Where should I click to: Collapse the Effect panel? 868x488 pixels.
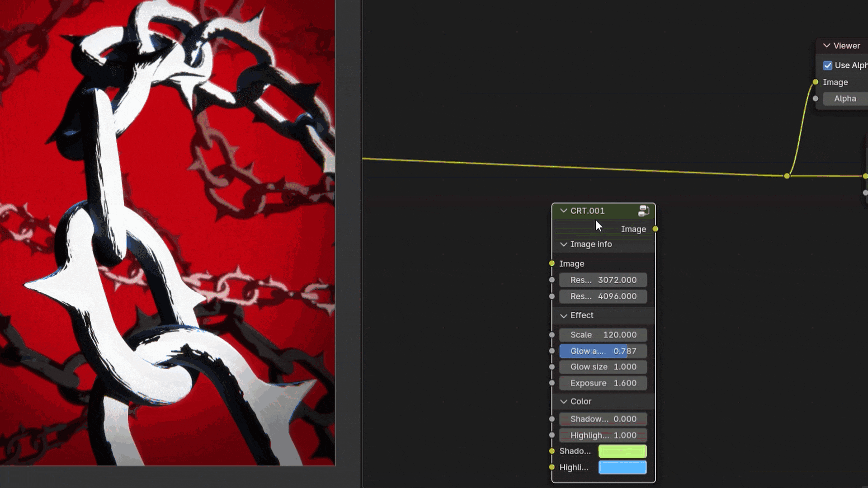(563, 315)
